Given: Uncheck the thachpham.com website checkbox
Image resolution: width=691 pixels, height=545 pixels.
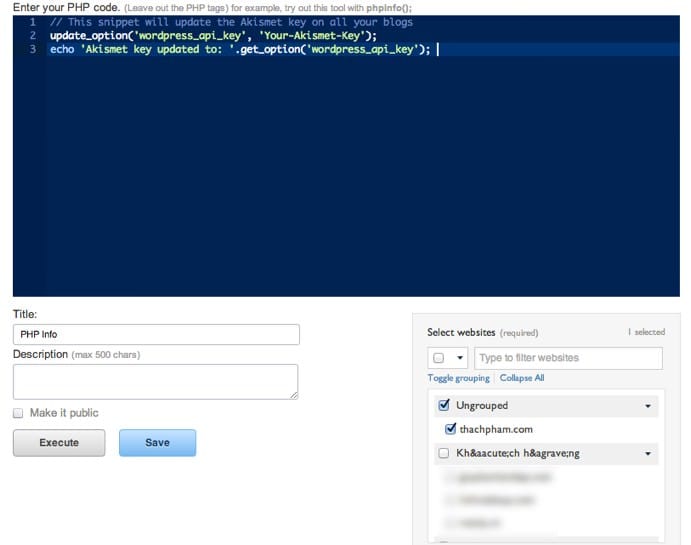Looking at the screenshot, I should 450,429.
